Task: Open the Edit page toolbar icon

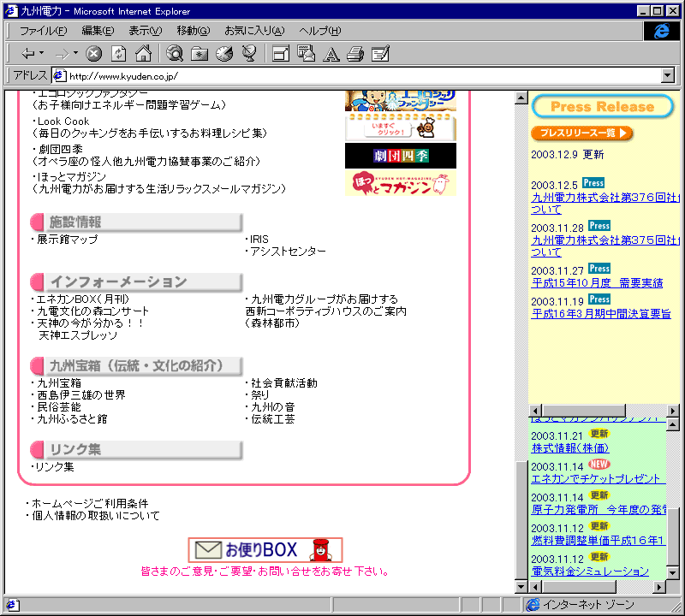Action: pyautogui.click(x=380, y=54)
